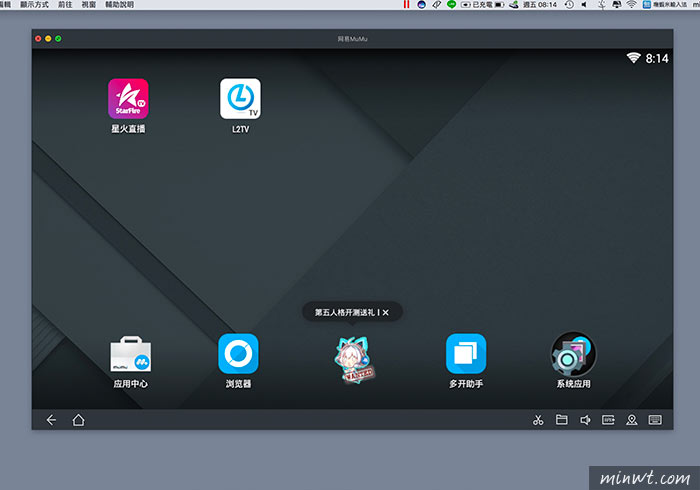Click the red pause menu bar icon
This screenshot has width=700, height=490.
click(x=406, y=4)
